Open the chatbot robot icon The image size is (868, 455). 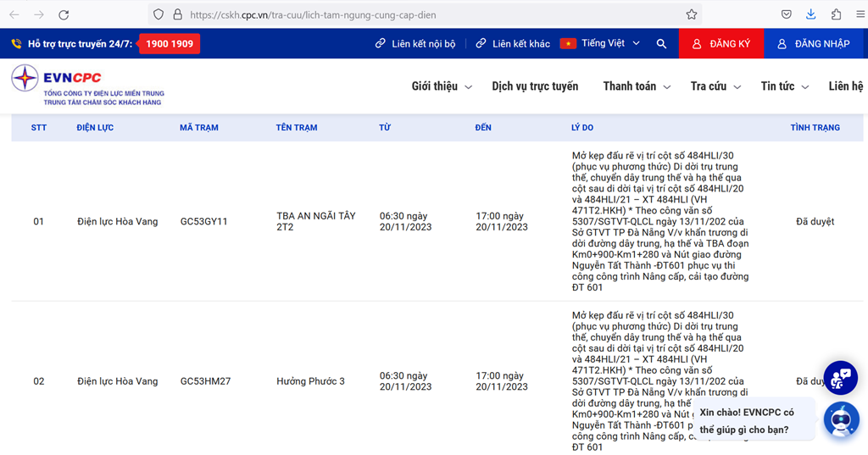[841, 419]
